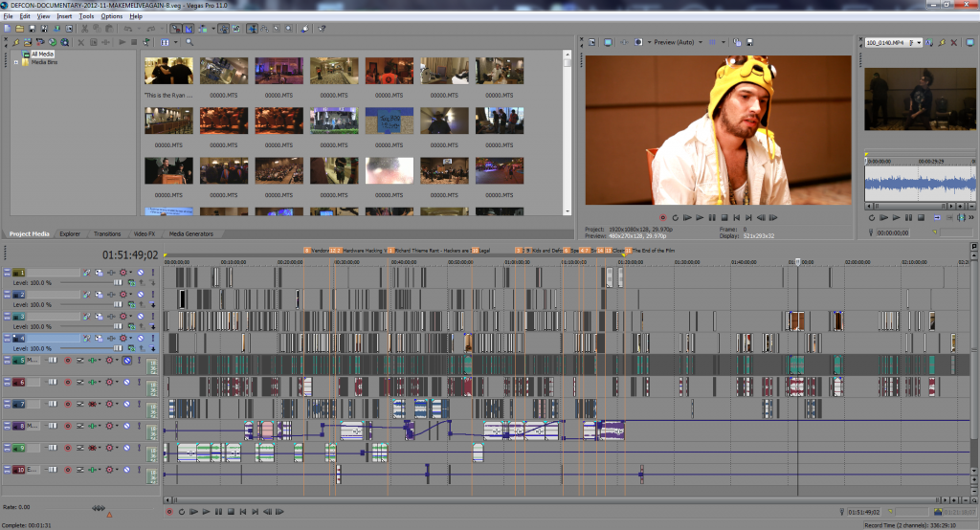Expand the Media Bins tree node
Screen dimensions: 980x530
pos(15,61)
